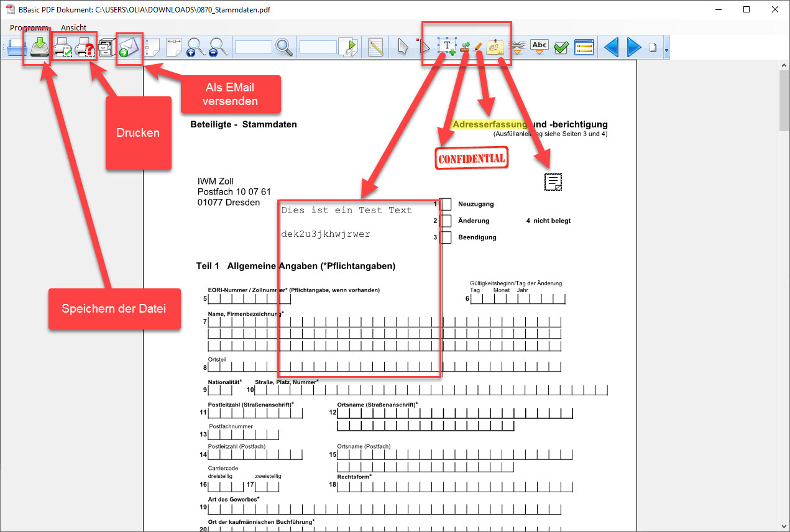Click the Gültigkeitsbeginn date field 6

click(518, 299)
